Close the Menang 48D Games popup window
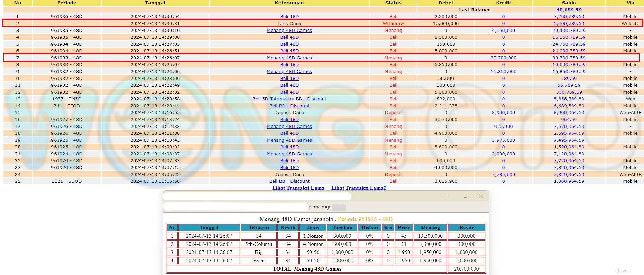Screen dimensions: 644x275 coord(481,196)
